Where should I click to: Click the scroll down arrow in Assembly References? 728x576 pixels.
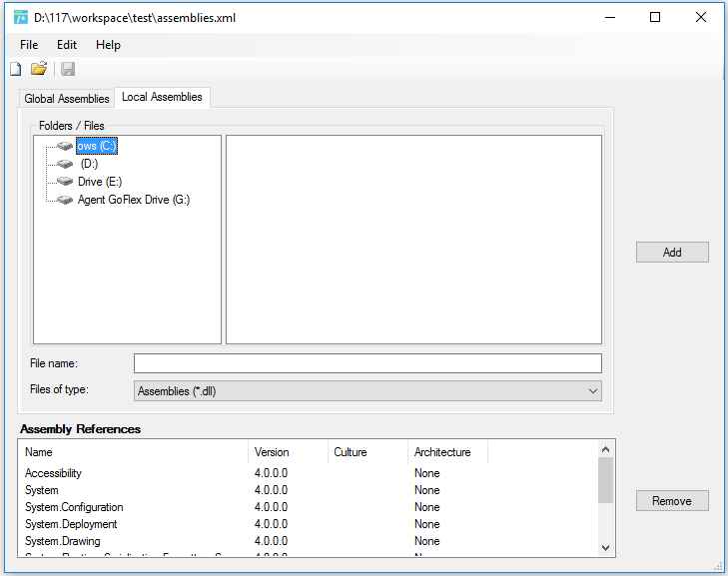[605, 548]
